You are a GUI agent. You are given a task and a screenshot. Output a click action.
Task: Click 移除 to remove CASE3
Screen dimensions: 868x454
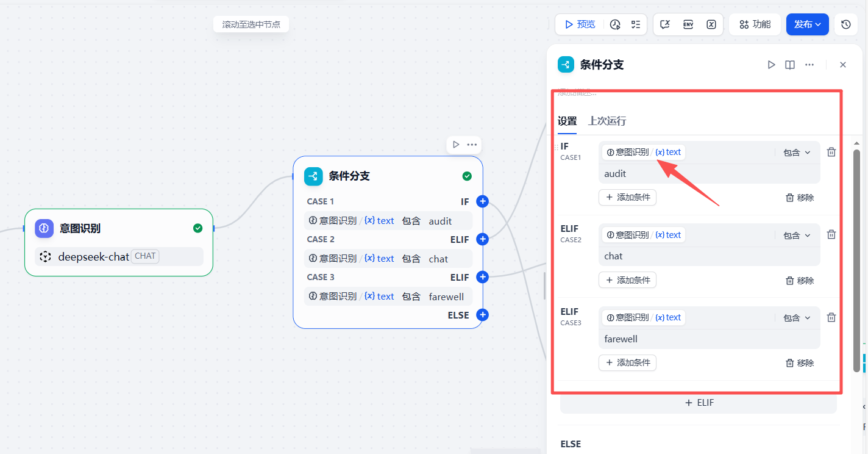click(800, 363)
